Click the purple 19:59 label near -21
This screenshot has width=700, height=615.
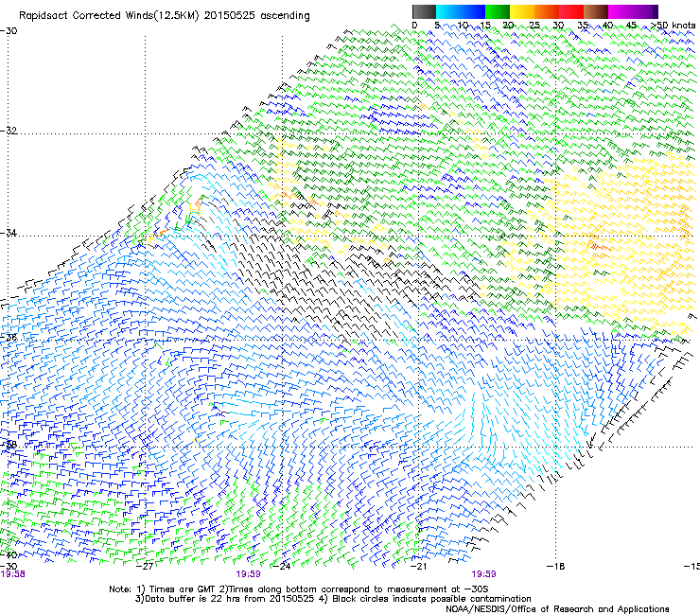pyautogui.click(x=484, y=574)
